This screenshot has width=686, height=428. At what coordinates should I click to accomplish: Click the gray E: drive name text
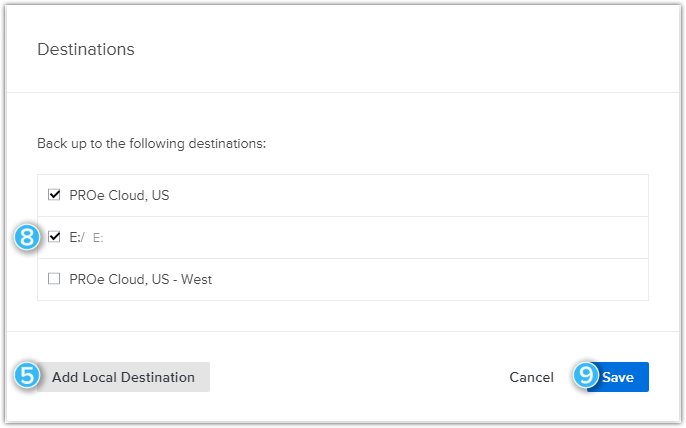coord(98,238)
